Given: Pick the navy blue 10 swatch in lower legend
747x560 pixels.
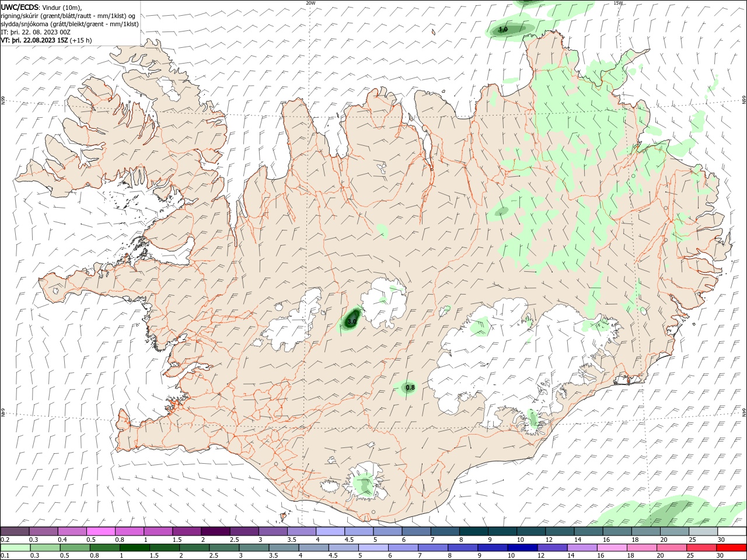Looking at the screenshot, I should point(522,548).
